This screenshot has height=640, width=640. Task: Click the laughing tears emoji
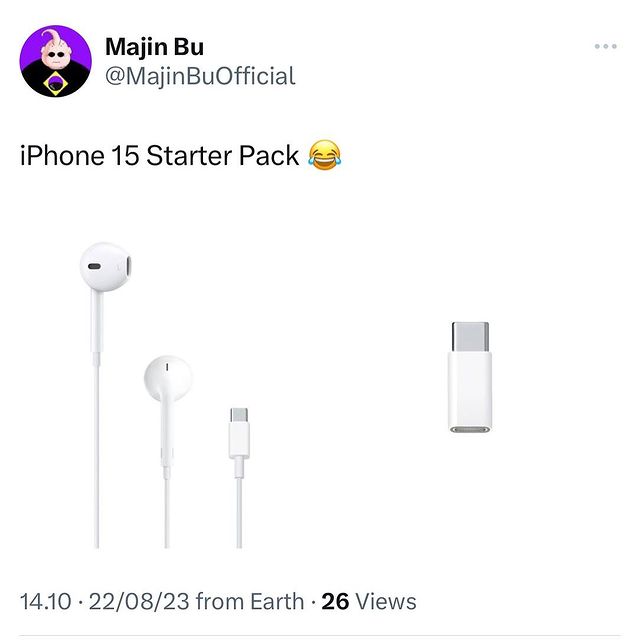tap(324, 155)
